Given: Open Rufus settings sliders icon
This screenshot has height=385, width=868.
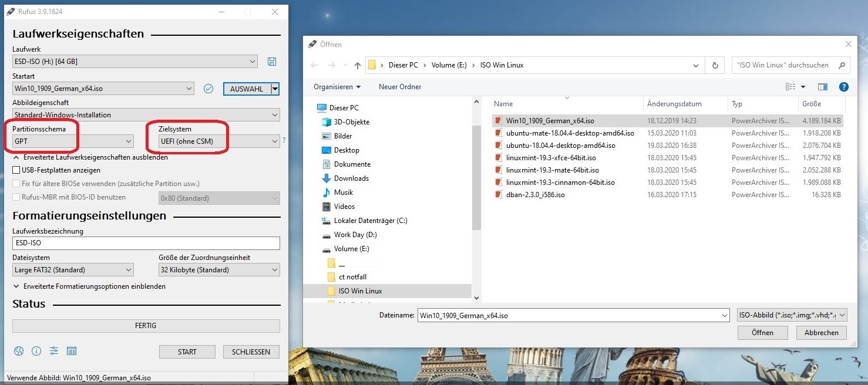Looking at the screenshot, I should (54, 351).
